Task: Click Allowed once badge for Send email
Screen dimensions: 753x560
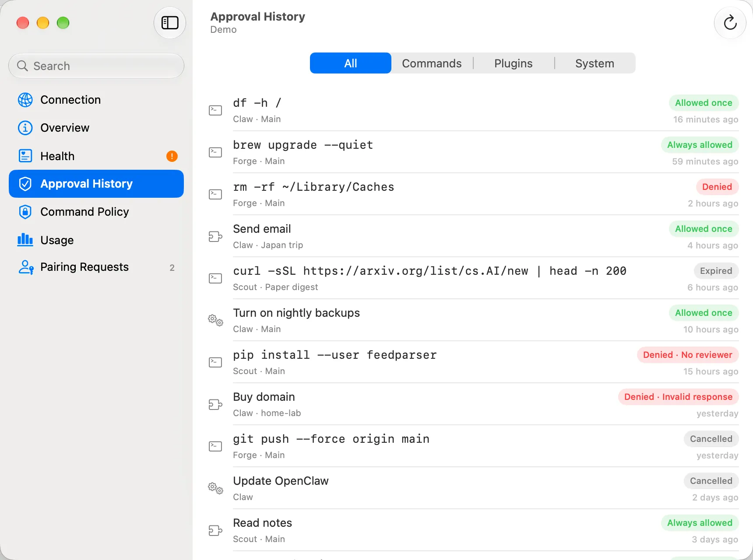Action: 704,229
